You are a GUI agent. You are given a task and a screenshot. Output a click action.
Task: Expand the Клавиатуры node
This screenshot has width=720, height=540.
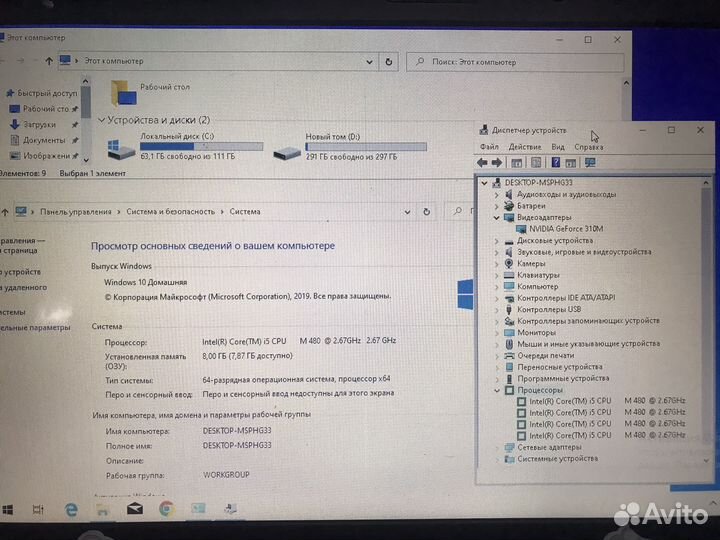tap(496, 275)
